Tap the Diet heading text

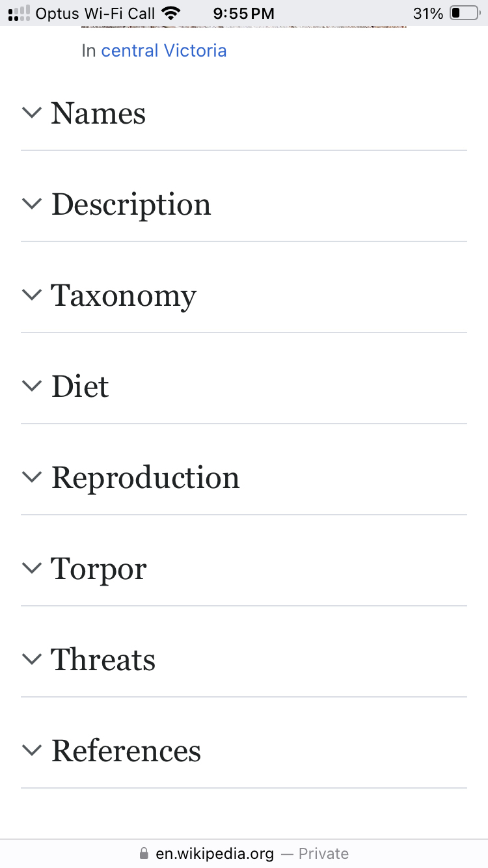[x=80, y=387]
